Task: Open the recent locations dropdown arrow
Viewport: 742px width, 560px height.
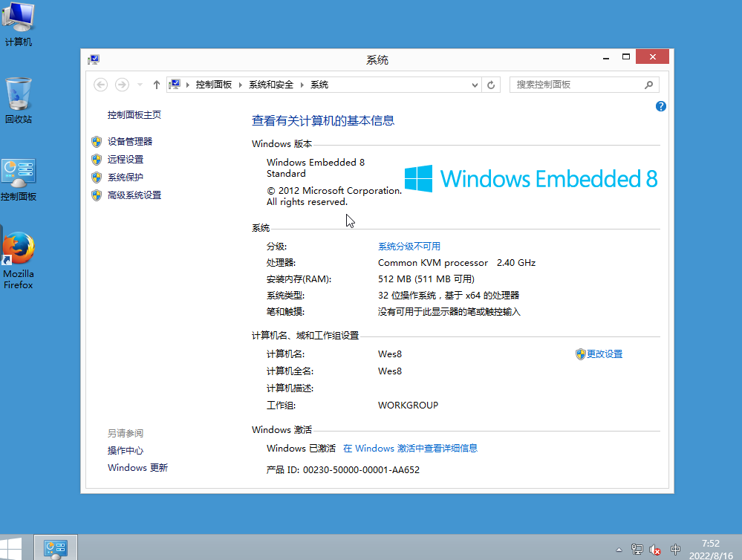Action: point(140,85)
